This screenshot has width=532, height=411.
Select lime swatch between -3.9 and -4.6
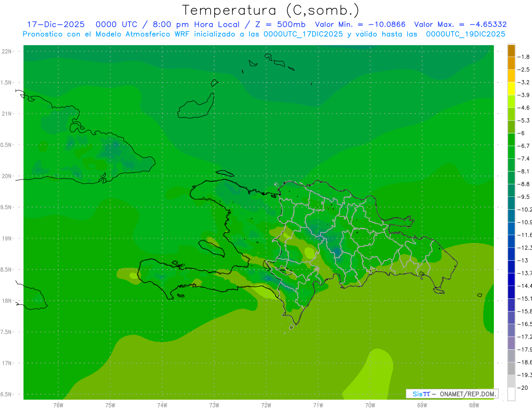pyautogui.click(x=511, y=101)
